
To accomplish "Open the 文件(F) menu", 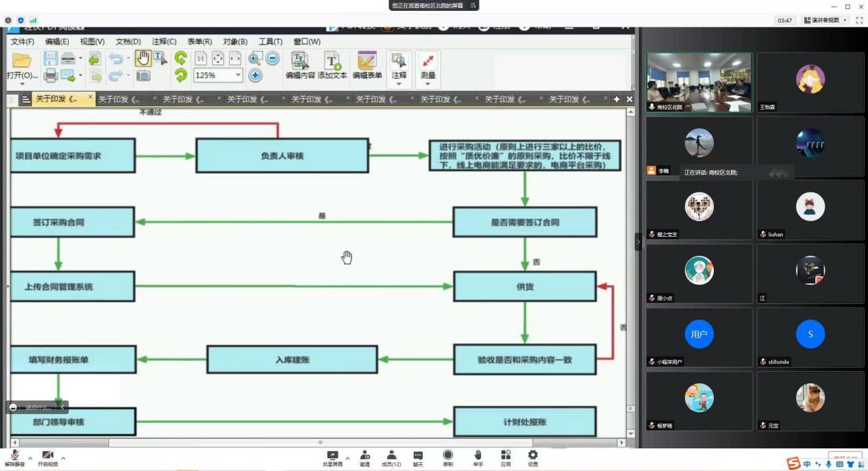I will click(x=23, y=42).
